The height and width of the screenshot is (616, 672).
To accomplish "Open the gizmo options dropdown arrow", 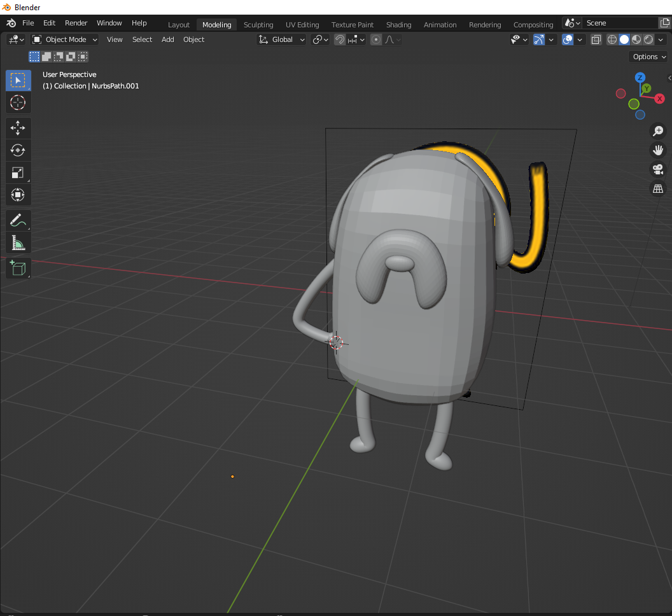I will point(551,40).
